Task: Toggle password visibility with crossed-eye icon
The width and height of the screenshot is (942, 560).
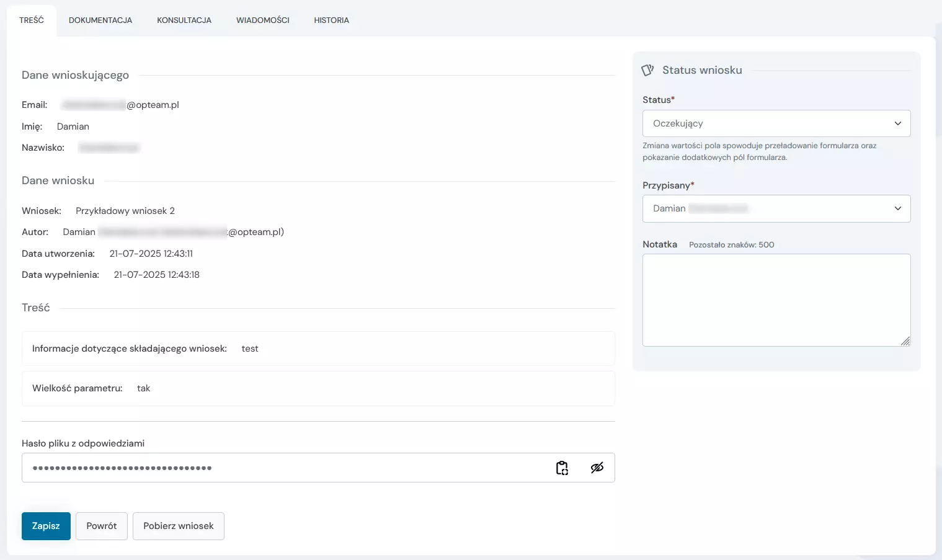Action: 597,468
